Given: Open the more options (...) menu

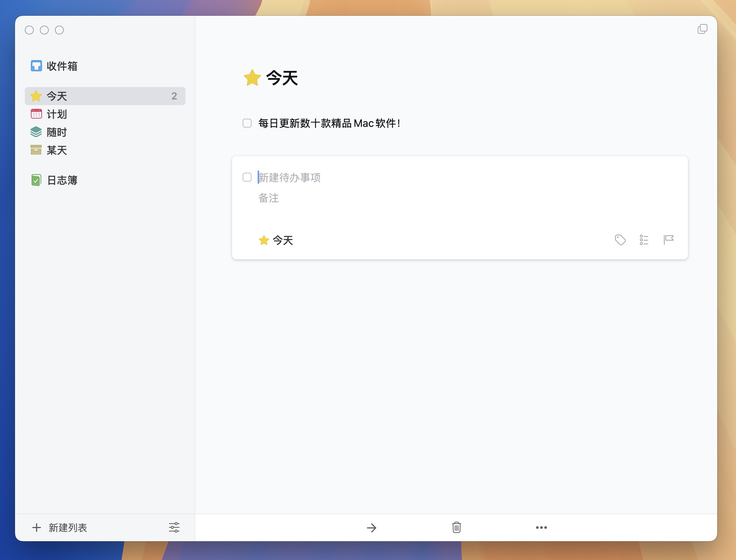Looking at the screenshot, I should click(x=541, y=527).
